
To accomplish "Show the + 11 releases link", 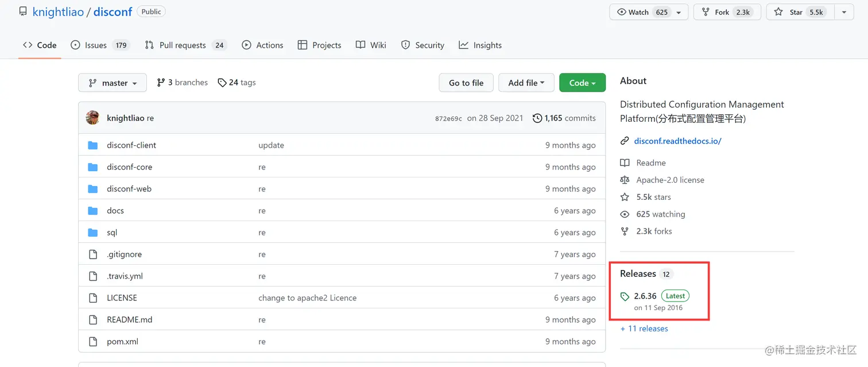I will click(644, 329).
